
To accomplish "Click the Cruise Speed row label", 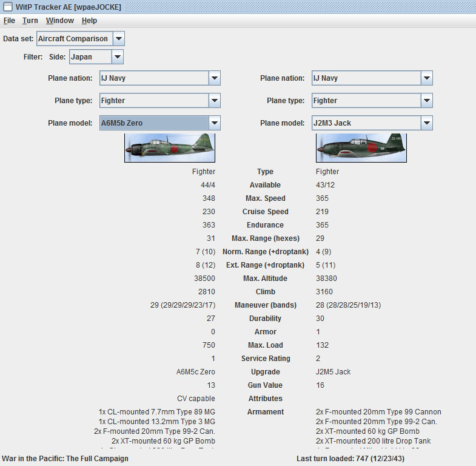I will 266,212.
